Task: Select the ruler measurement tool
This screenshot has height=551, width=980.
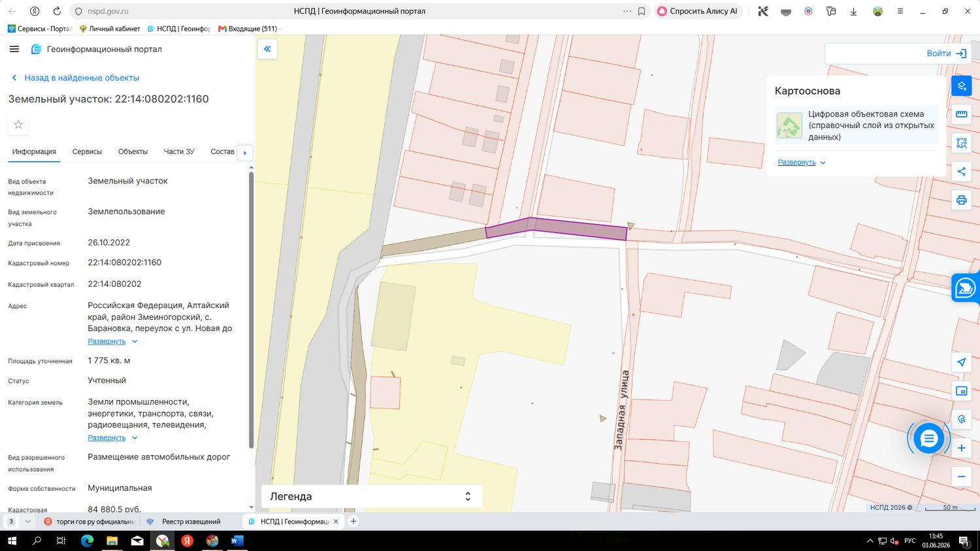Action: tap(962, 114)
